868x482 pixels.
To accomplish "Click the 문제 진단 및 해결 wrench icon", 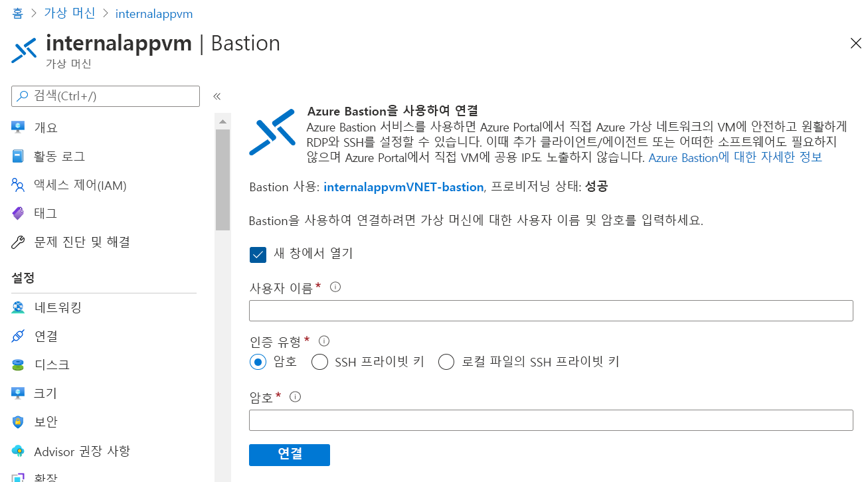I will tap(18, 242).
